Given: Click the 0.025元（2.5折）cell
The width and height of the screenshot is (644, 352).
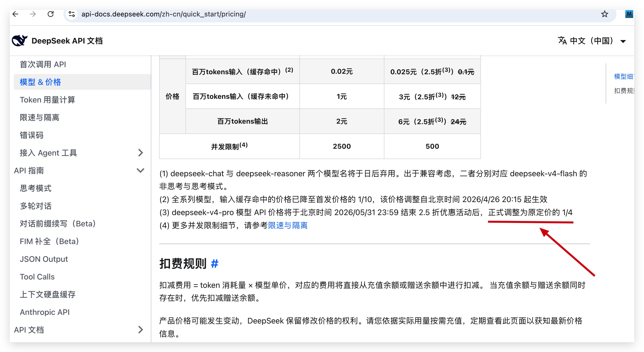Looking at the screenshot, I should [432, 71].
